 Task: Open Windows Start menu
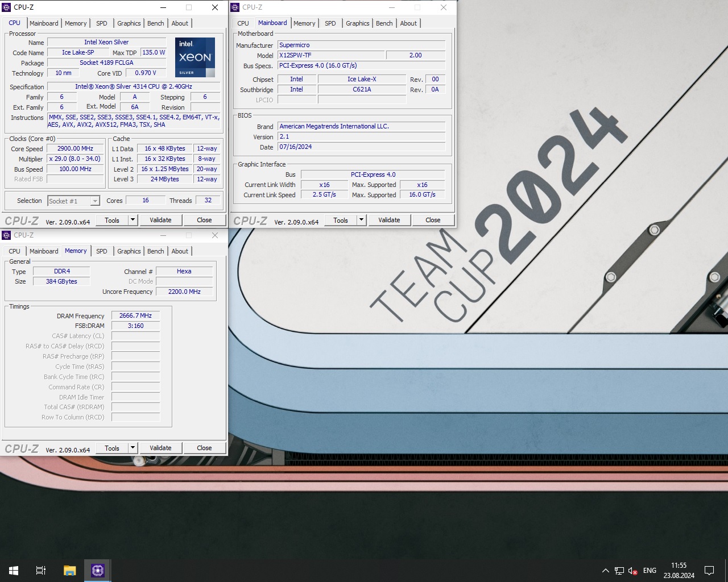coord(14,570)
